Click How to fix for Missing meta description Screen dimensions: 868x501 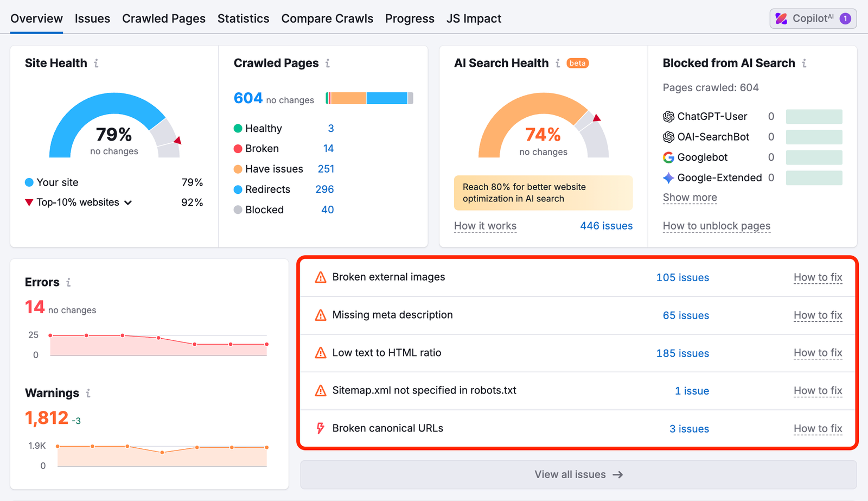point(818,315)
